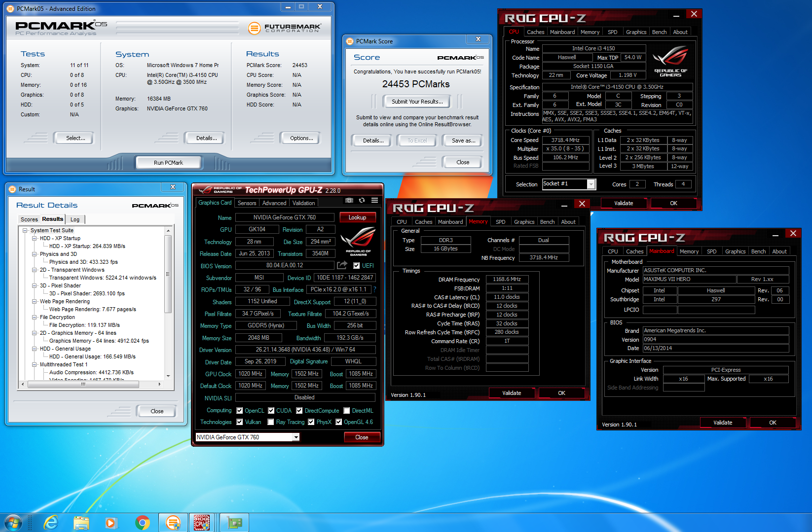
Task: Click the Select button under Tests
Action: 75,138
